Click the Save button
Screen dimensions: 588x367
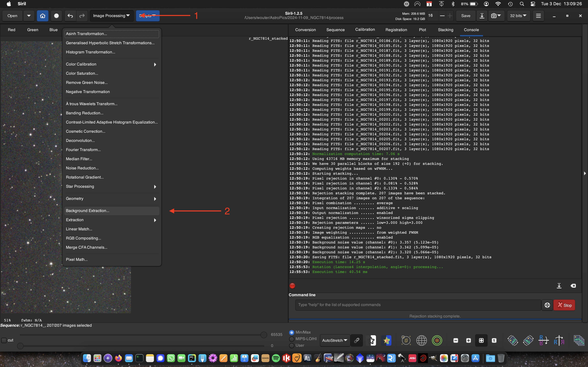466,16
